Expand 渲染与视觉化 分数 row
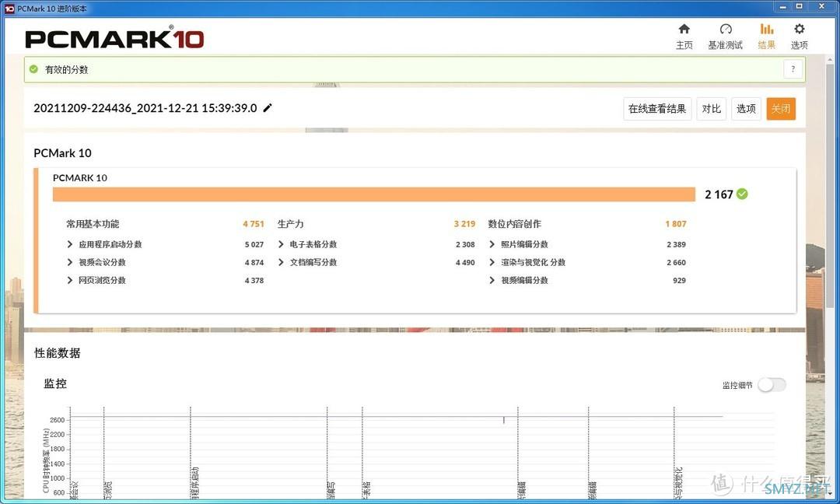Image resolution: width=840 pixels, height=504 pixels. 492,262
